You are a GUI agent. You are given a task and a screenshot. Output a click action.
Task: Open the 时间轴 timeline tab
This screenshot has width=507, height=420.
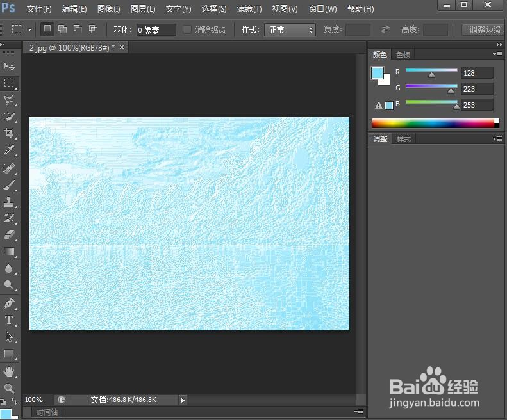pos(47,412)
